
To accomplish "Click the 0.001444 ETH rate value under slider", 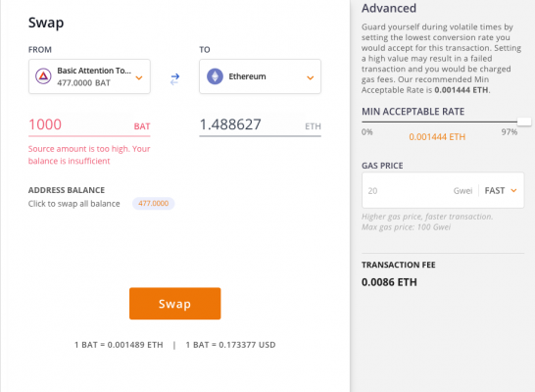I will (x=437, y=137).
